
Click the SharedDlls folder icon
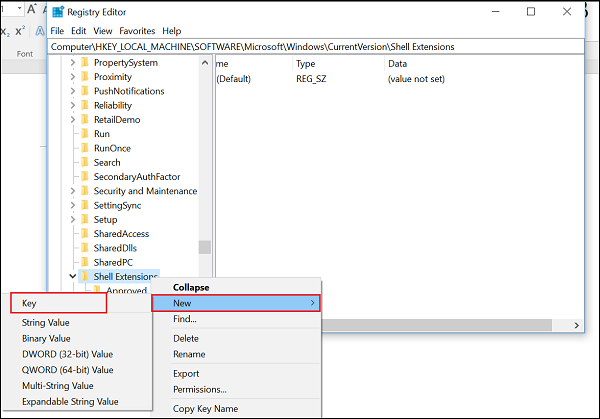click(85, 248)
